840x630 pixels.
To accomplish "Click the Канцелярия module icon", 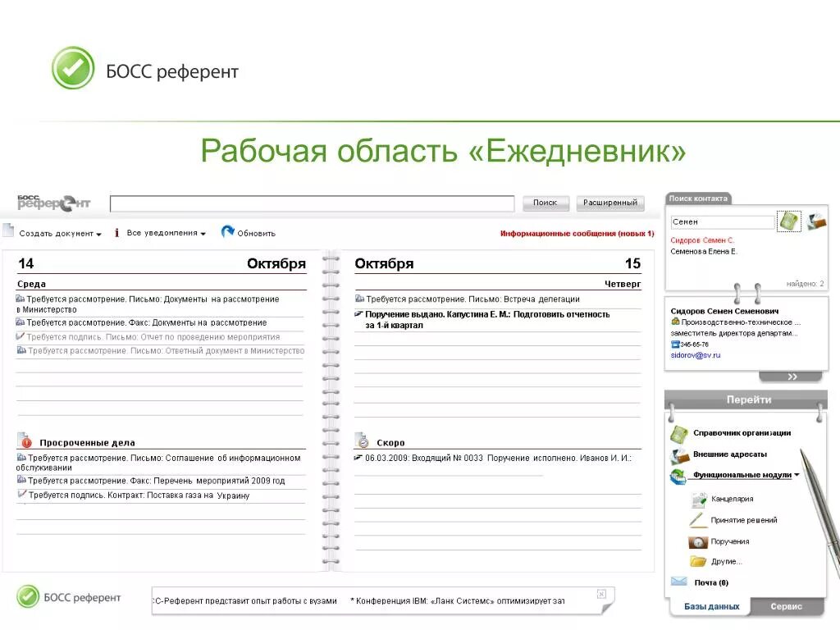I will [699, 500].
